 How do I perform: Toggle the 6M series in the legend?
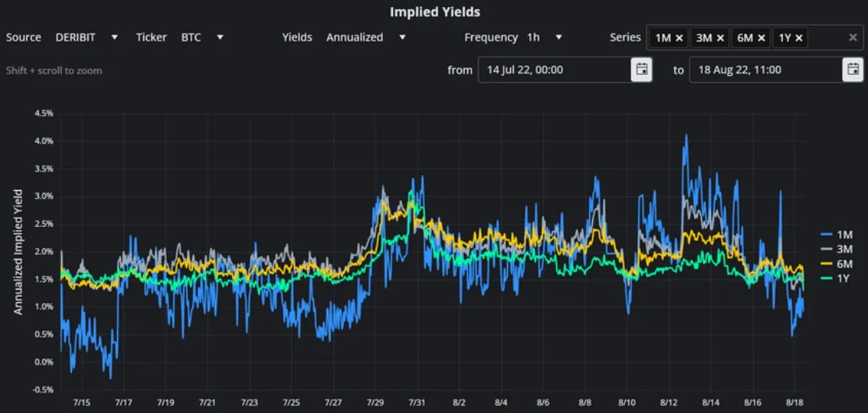(x=837, y=264)
